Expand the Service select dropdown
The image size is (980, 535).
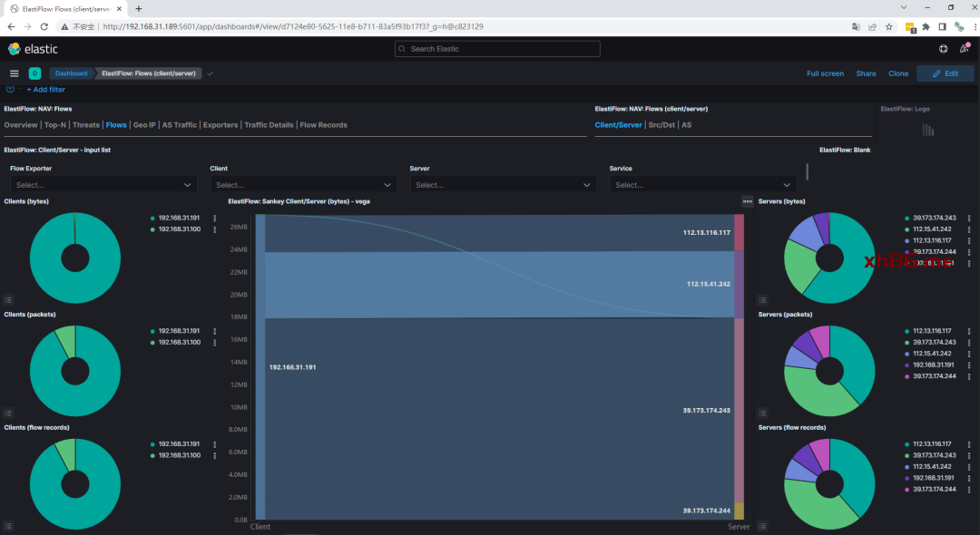pos(701,185)
